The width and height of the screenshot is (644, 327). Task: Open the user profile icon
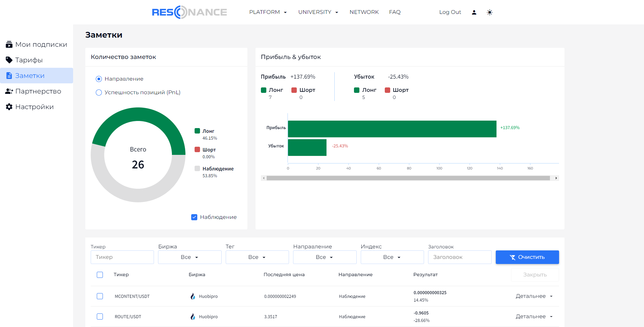(474, 12)
